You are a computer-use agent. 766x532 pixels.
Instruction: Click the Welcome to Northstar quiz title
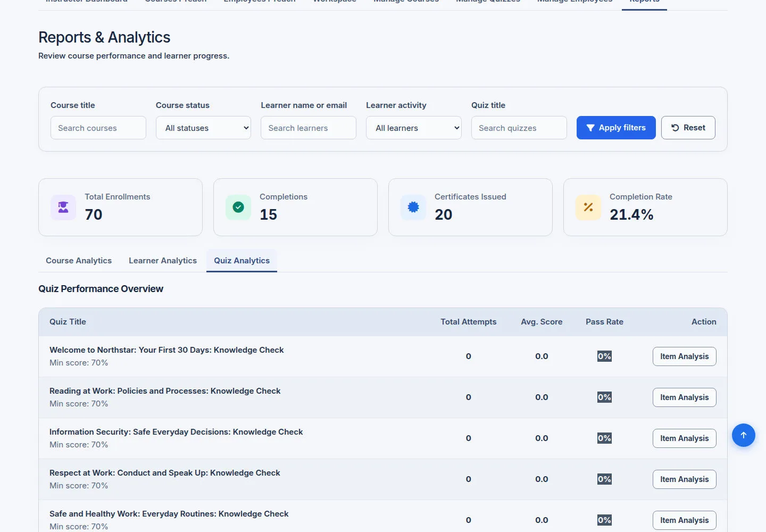click(x=166, y=350)
